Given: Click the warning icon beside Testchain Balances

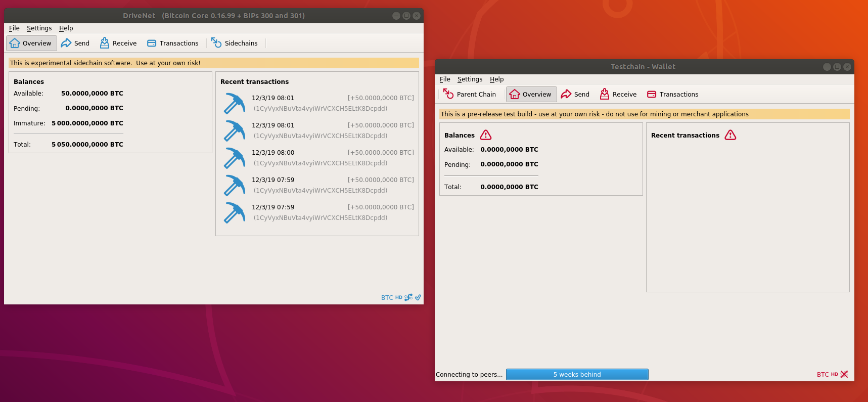Looking at the screenshot, I should click(x=486, y=135).
